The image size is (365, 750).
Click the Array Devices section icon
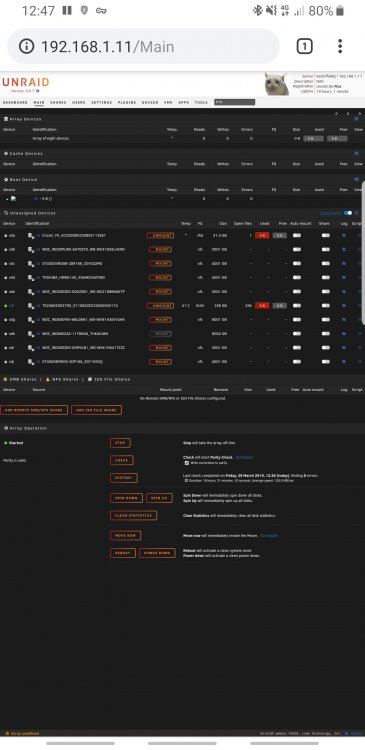click(6, 119)
